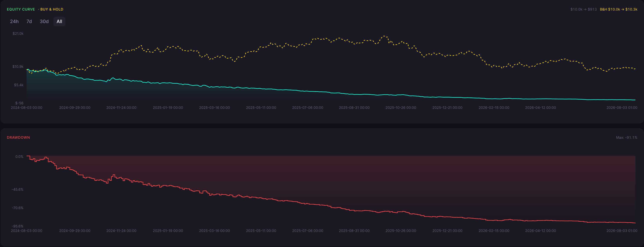Image resolution: width=644 pixels, height=247 pixels.
Task: Click 2026-04-12 00:00 on the equity chart axis
Action: coord(540,108)
